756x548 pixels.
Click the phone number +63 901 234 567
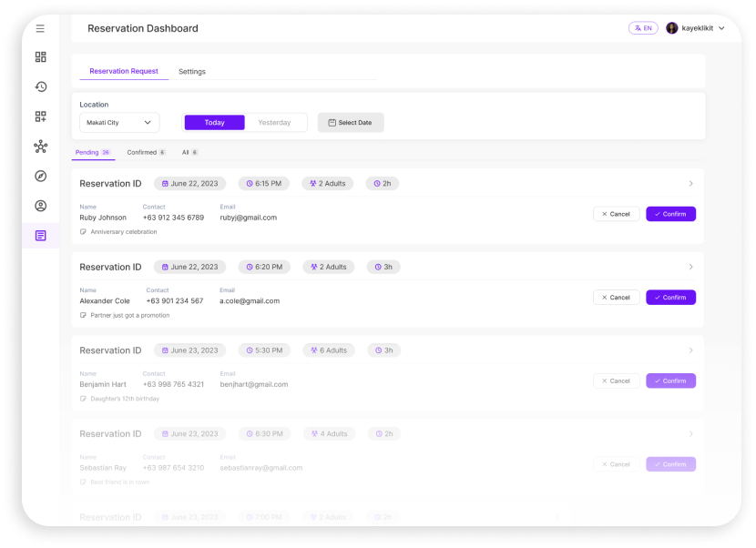(x=175, y=300)
